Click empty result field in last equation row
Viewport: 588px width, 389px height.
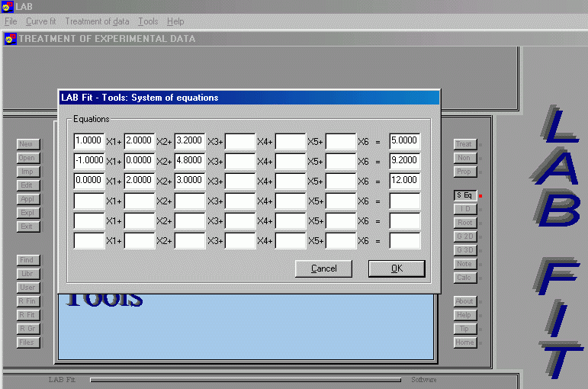(405, 240)
